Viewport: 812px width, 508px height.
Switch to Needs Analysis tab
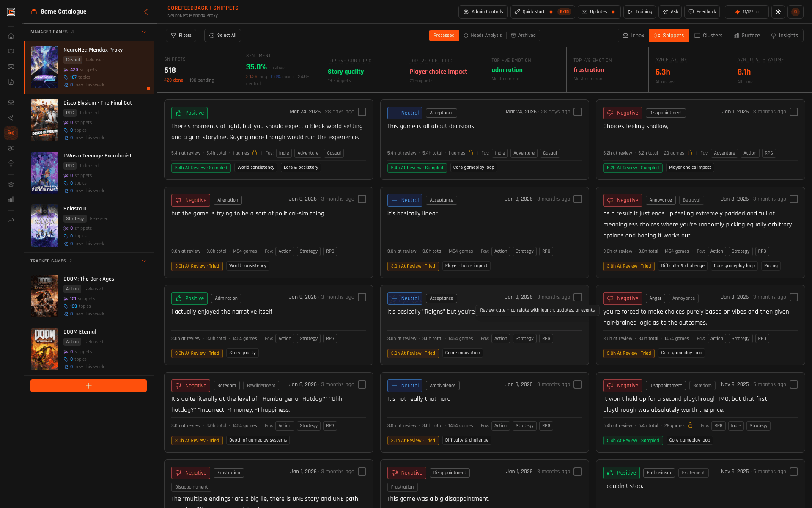coord(483,36)
